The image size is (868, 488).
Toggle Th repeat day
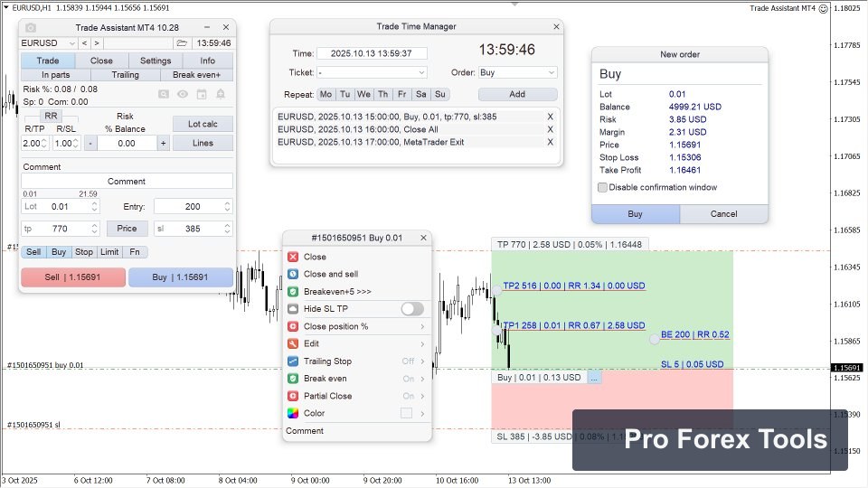383,95
